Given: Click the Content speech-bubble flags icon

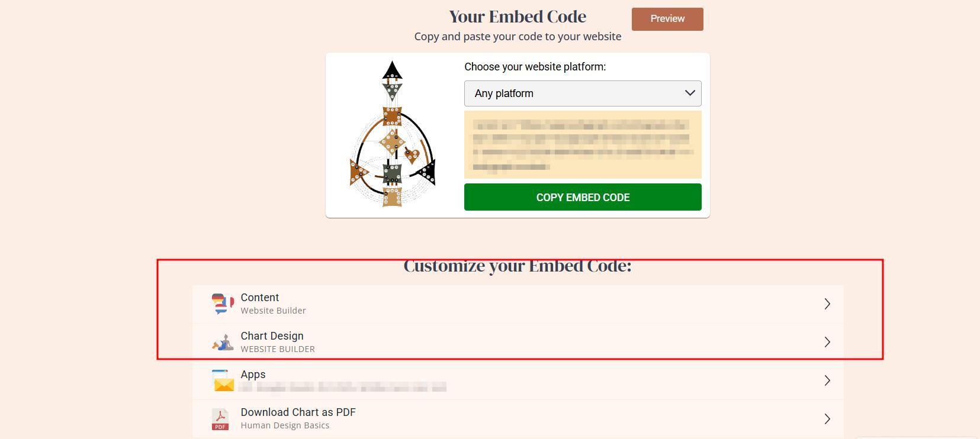Looking at the screenshot, I should [x=223, y=304].
